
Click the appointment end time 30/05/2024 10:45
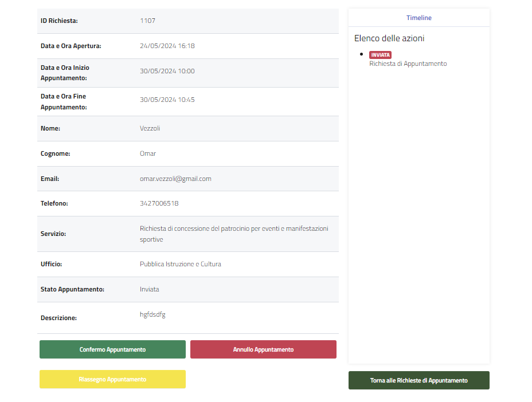(167, 100)
